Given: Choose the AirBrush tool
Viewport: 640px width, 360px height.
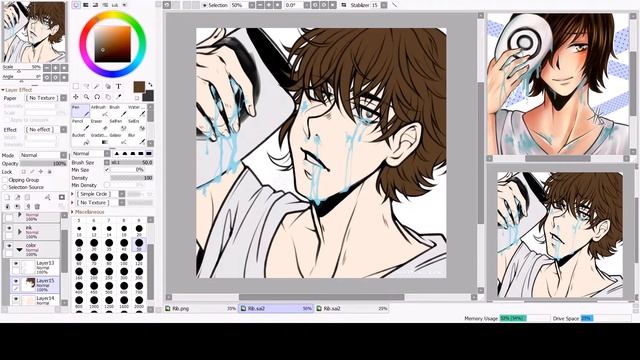Looking at the screenshot, I should click(98, 111).
